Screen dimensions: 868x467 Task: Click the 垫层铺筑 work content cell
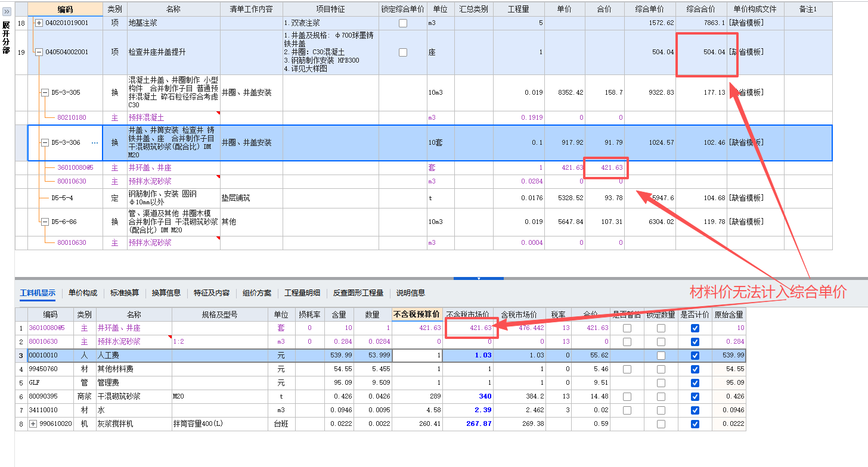click(x=251, y=198)
